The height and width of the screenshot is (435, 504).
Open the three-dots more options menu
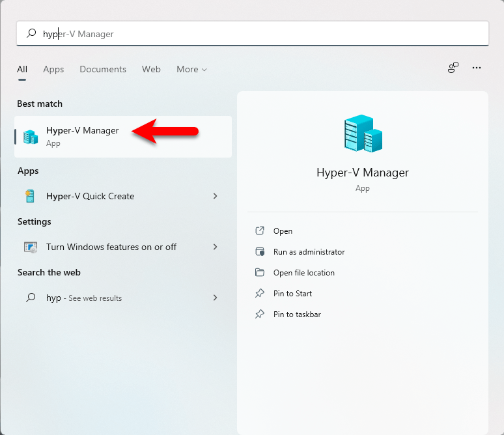[x=477, y=68]
